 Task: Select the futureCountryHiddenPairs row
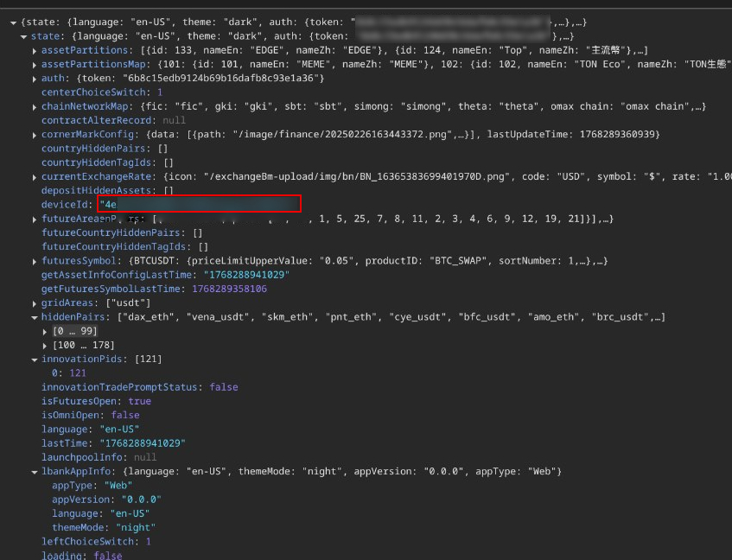[x=122, y=232]
